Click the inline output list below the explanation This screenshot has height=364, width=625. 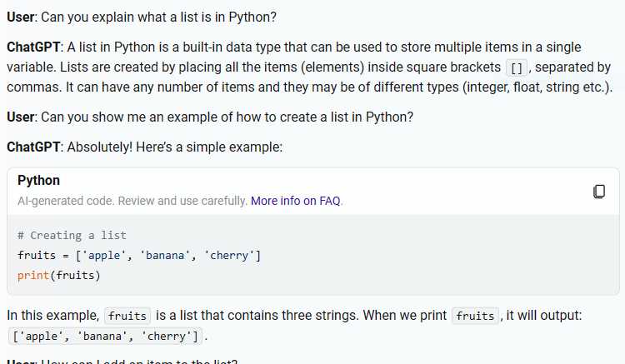point(104,337)
